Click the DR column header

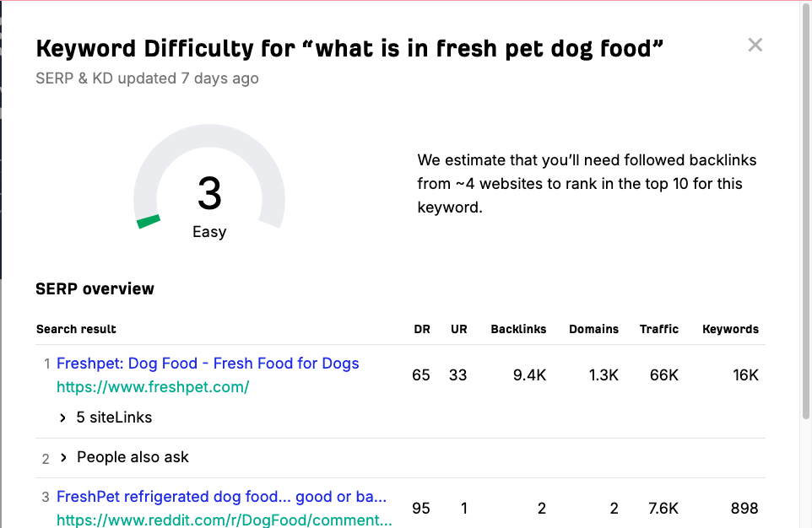pyautogui.click(x=421, y=329)
